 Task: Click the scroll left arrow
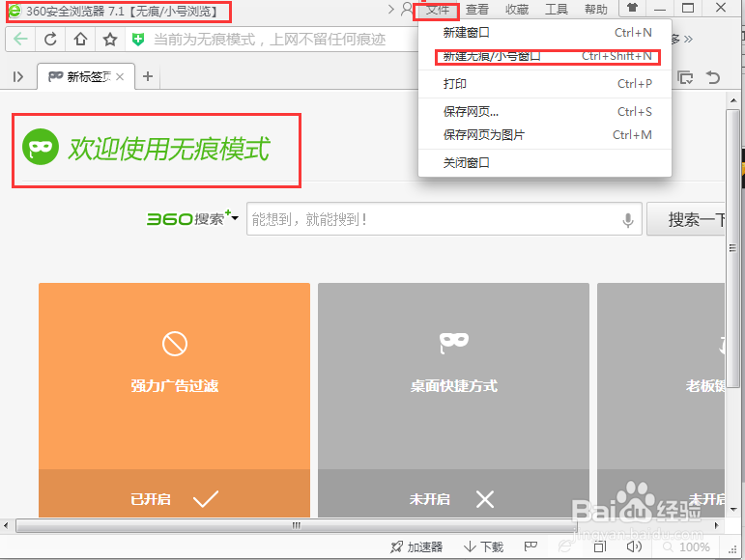pyautogui.click(x=6, y=525)
